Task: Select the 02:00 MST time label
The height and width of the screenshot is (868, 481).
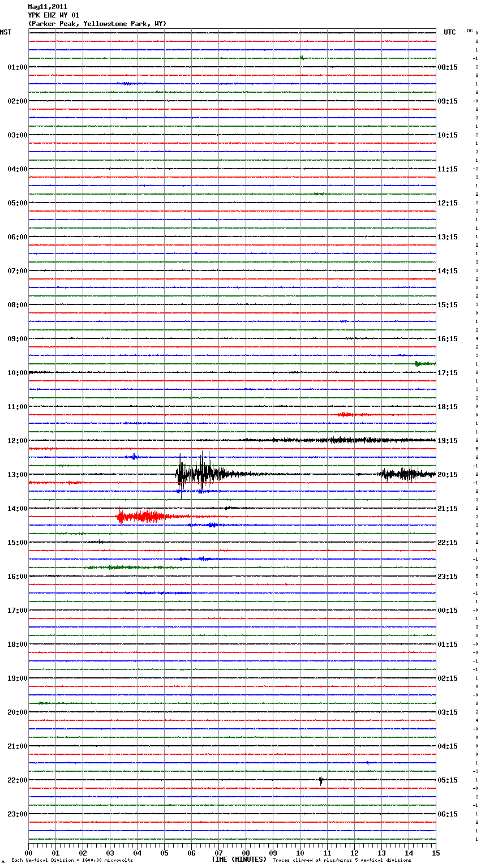Action: [x=18, y=101]
